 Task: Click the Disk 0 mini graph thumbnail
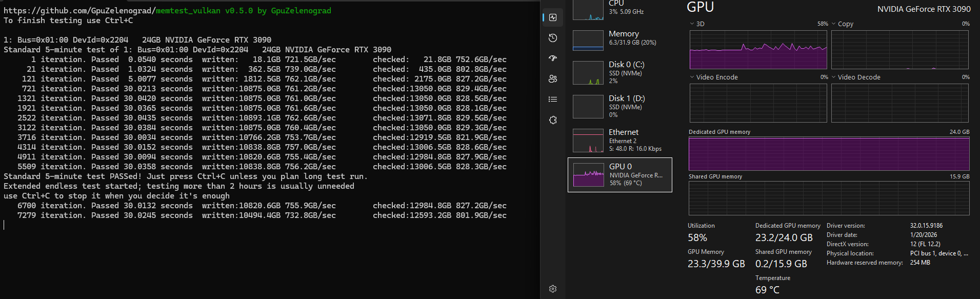point(588,73)
